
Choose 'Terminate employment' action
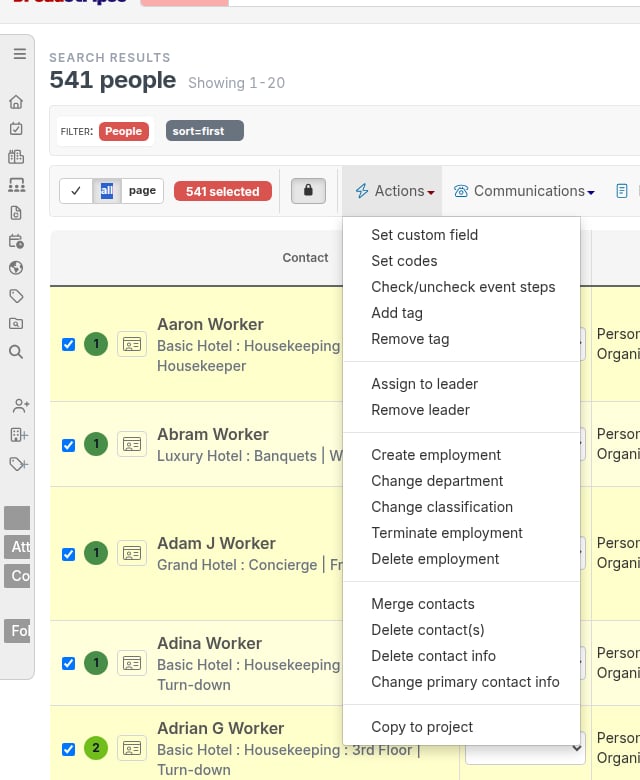pyautogui.click(x=447, y=533)
